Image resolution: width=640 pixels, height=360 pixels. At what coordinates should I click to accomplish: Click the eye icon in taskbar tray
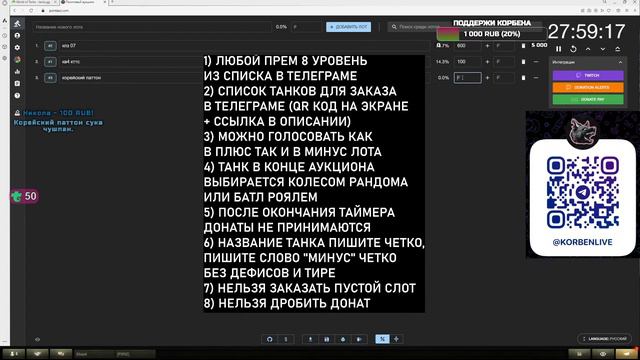tap(603, 354)
